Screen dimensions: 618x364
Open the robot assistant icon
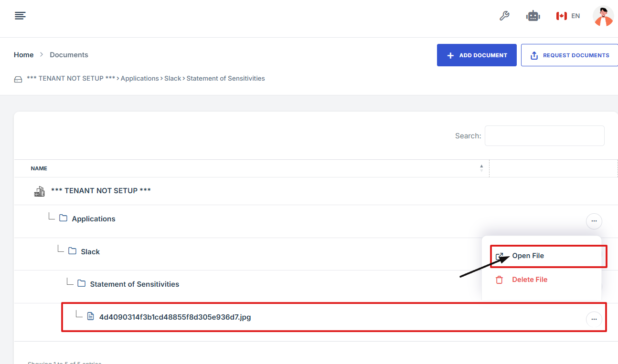click(533, 16)
